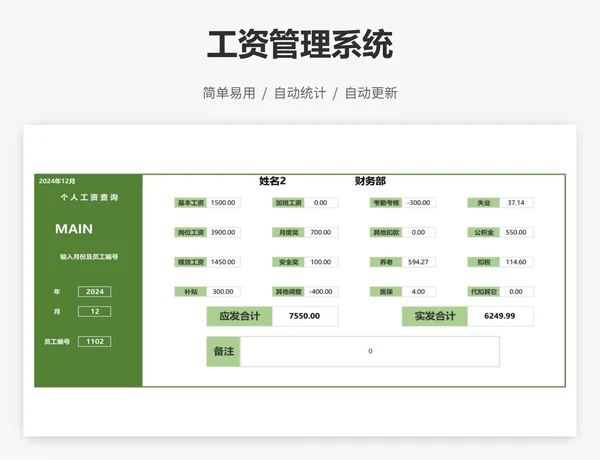The image size is (600, 460).
Task: Click the -400.00 adjustment value
Action: tap(321, 292)
